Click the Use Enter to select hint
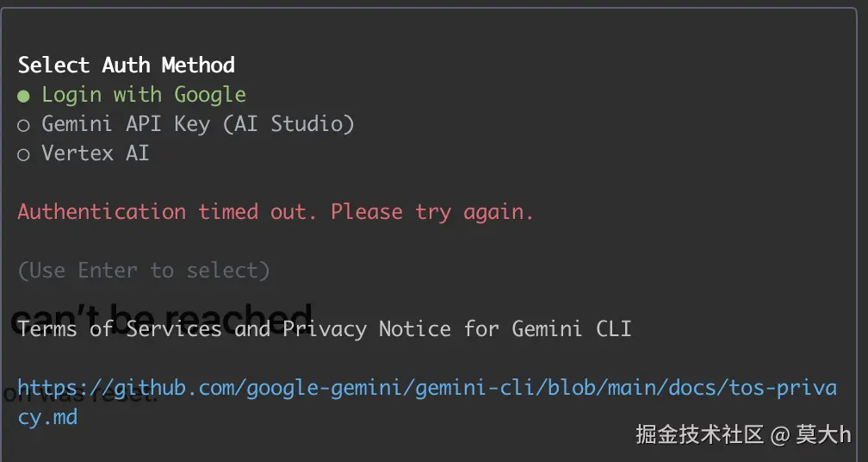Image resolution: width=868 pixels, height=462 pixels. tap(143, 271)
